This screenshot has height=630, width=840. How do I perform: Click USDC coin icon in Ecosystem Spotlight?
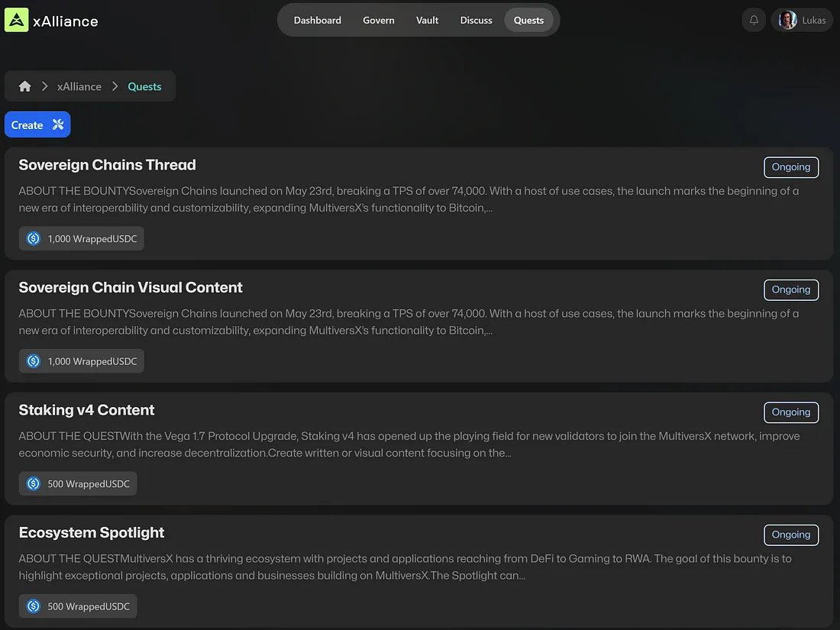(x=33, y=606)
